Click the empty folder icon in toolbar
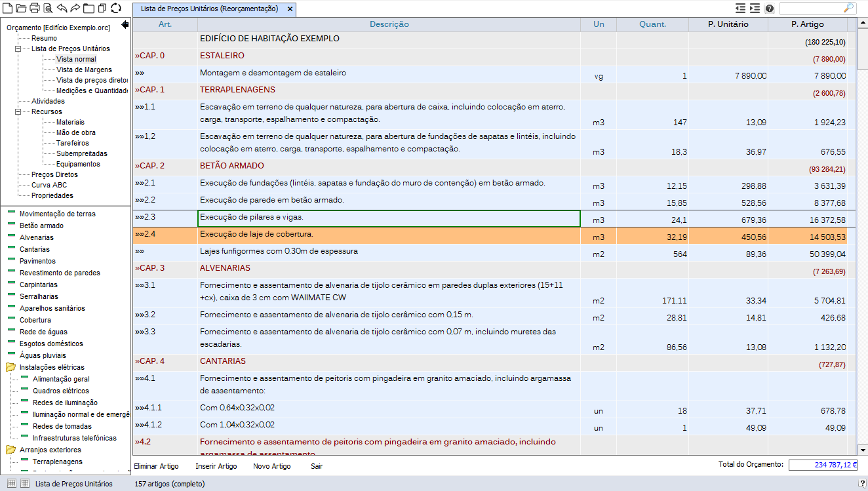Image resolution: width=868 pixels, height=491 pixels. 88,9
